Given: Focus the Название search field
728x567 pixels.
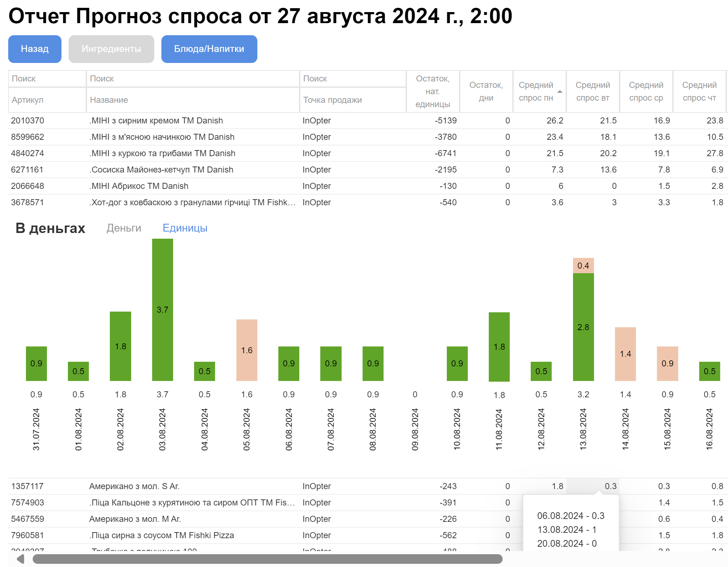Looking at the screenshot, I should click(193, 79).
